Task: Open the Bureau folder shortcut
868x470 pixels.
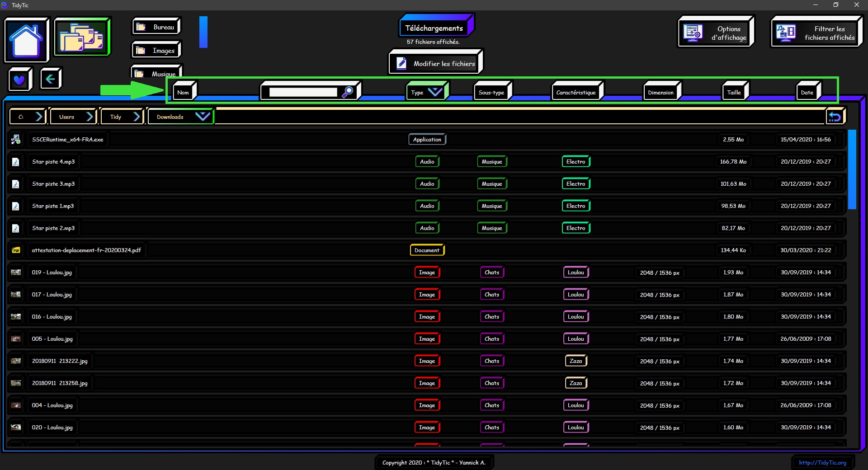Action: click(156, 27)
